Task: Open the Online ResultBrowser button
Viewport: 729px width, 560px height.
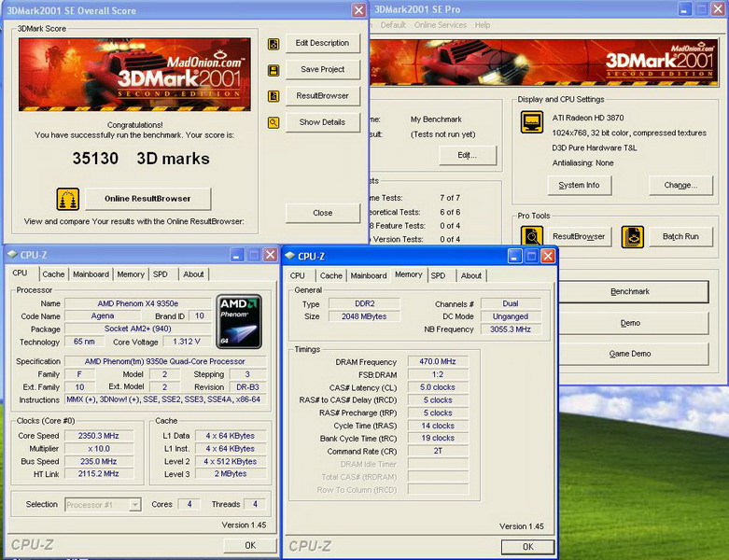Action: tap(147, 199)
